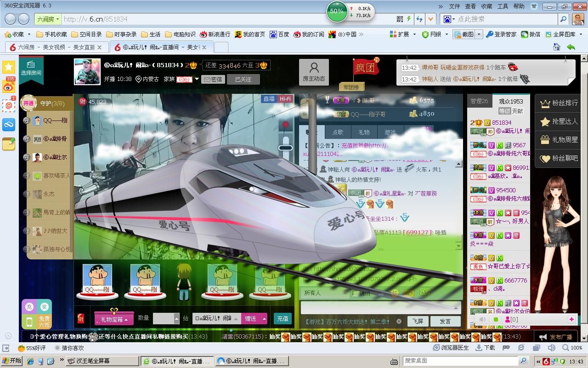Image resolution: width=588 pixels, height=368 pixels.
Task: Click the mobile phone icon at bottom left
Action: 29,322
